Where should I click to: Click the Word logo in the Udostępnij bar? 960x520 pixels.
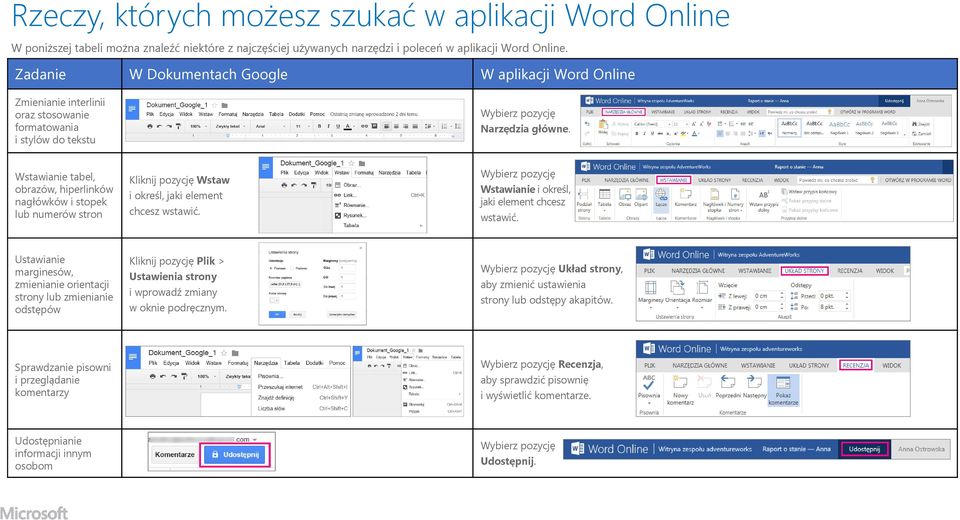pyautogui.click(x=577, y=448)
